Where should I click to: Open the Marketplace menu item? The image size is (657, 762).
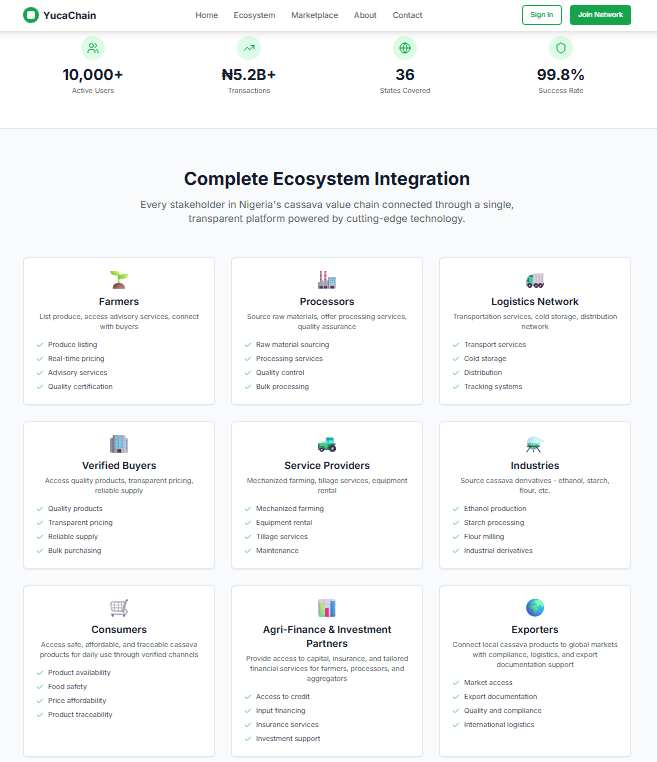click(x=314, y=15)
